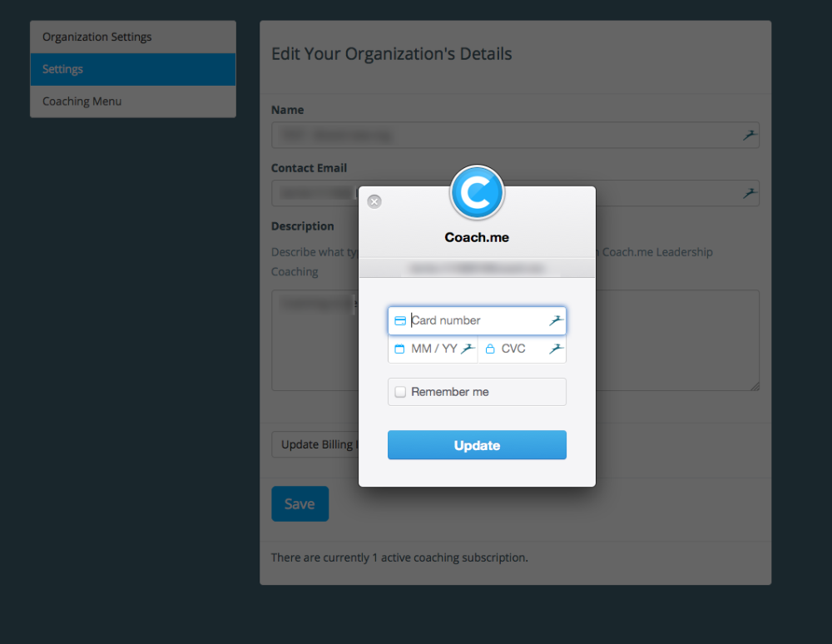This screenshot has height=644, width=832.
Task: Click the 'Coach.me' title in the dialog
Action: click(x=477, y=237)
